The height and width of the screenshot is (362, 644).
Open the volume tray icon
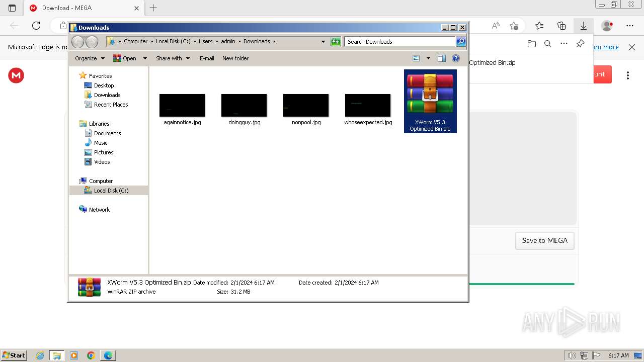572,355
